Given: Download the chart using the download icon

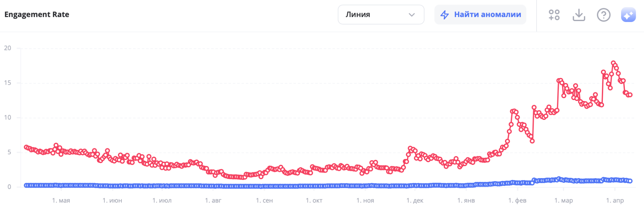Looking at the screenshot, I should pos(579,15).
